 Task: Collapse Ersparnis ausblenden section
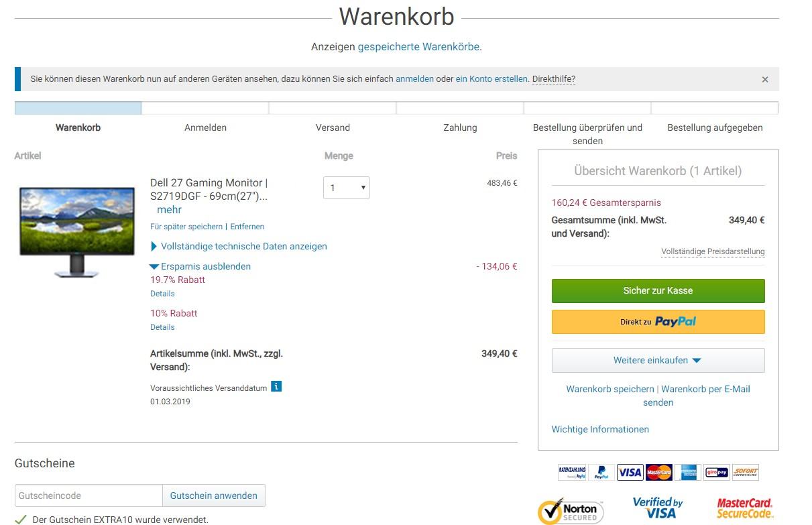(200, 266)
